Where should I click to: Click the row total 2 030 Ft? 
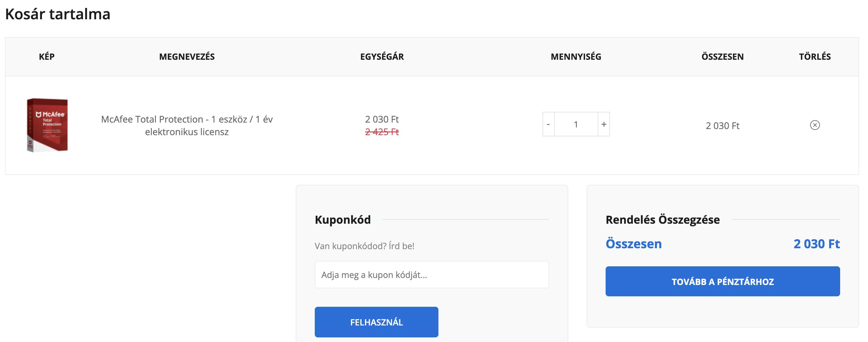[723, 126]
